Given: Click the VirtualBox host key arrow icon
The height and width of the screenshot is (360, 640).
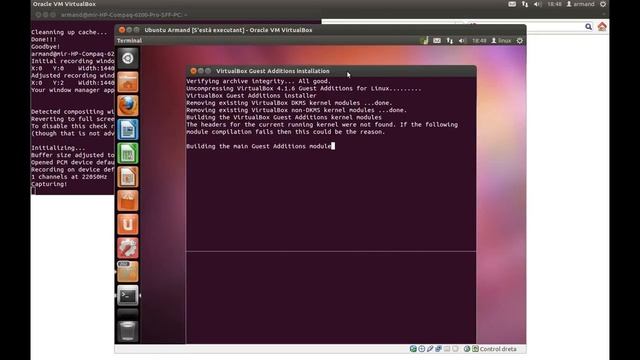Looking at the screenshot, I should 475,349.
